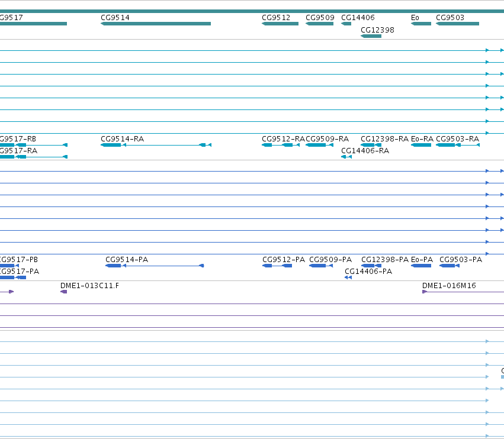Click the CG14406-RA arrow glyph
Screen dimensions: 504x439
(346, 157)
